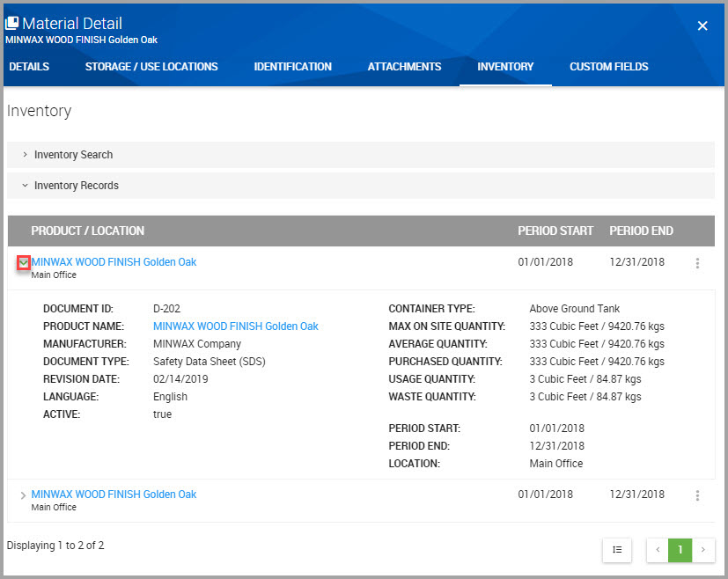Expand the second MINWAX inventory record
The image size is (728, 579).
click(23, 495)
